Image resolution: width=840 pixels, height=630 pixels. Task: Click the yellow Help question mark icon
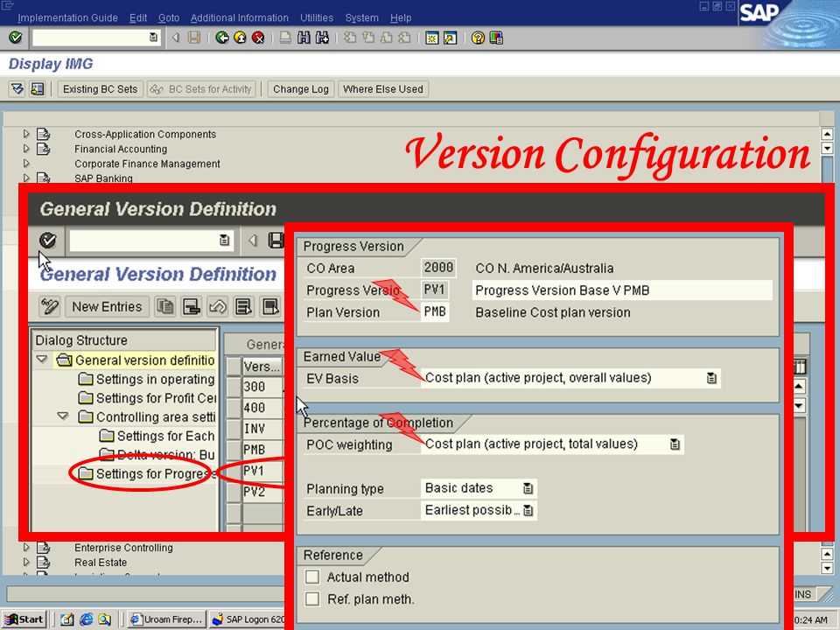pyautogui.click(x=478, y=38)
